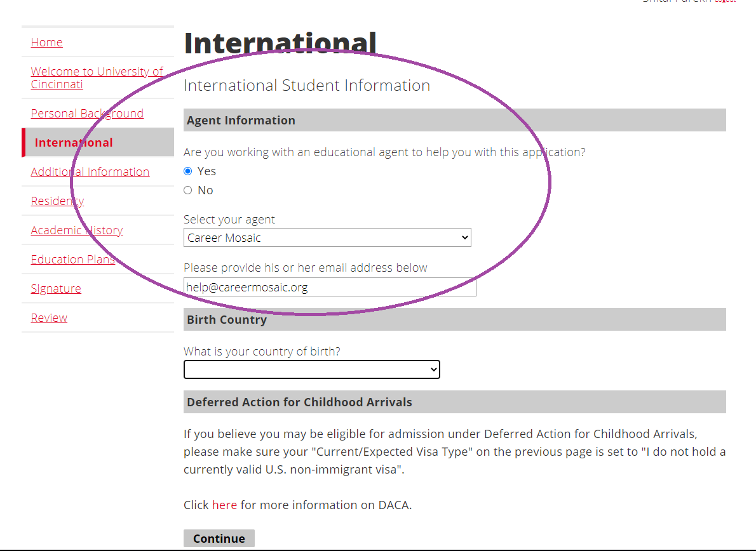Open the Review section
The image size is (756, 551).
[x=49, y=318]
